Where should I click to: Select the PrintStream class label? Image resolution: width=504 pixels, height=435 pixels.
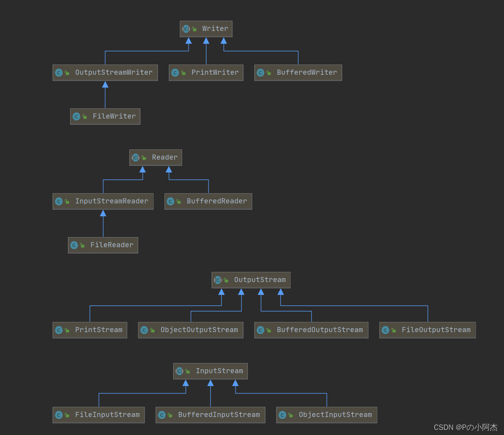pos(99,330)
